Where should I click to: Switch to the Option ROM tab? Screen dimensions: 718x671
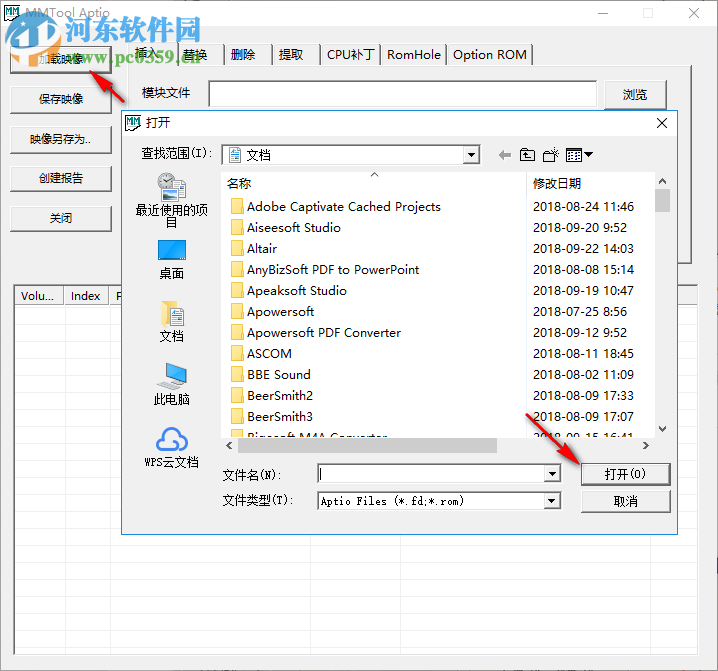coord(490,55)
